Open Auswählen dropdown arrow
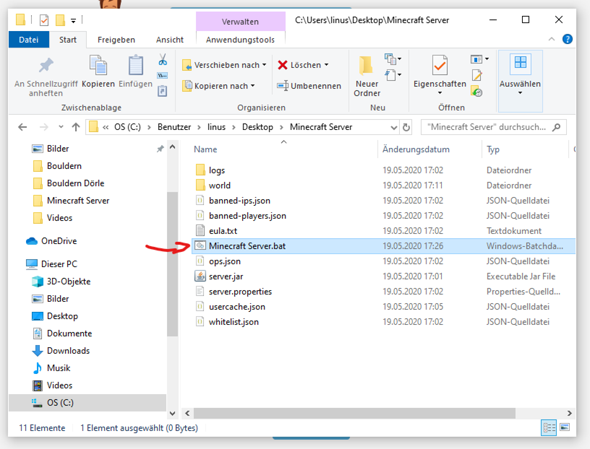Viewport: 590px width, 449px height. tap(520, 93)
